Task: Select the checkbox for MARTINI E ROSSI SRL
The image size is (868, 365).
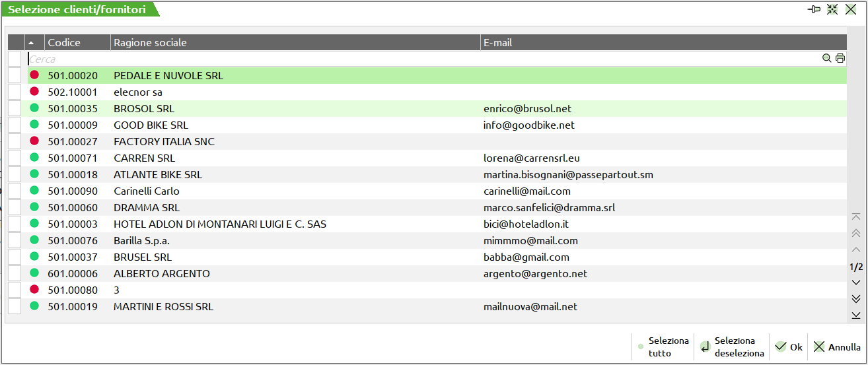Action: 15,307
